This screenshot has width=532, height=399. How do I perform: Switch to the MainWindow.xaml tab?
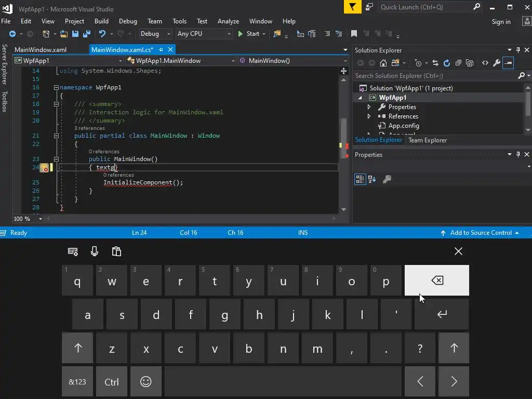[41, 49]
